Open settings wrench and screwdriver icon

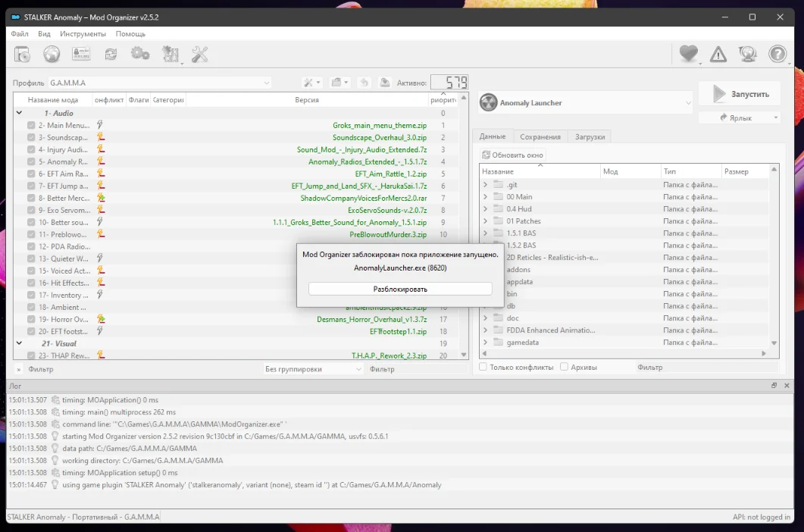[x=199, y=54]
